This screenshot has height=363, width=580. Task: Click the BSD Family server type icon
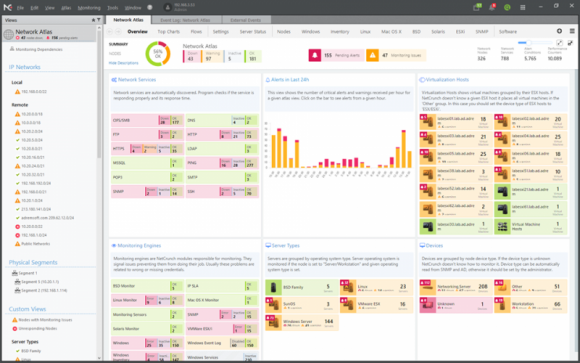(273, 287)
